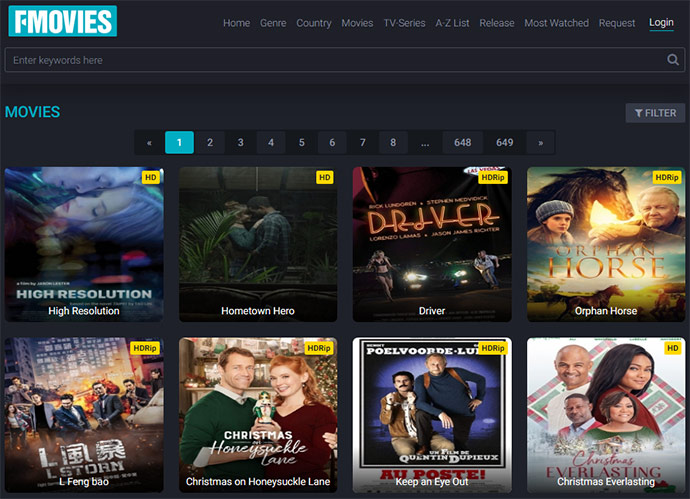Go to previous page arrow
Image resolution: width=690 pixels, height=499 pixels.
coord(149,143)
